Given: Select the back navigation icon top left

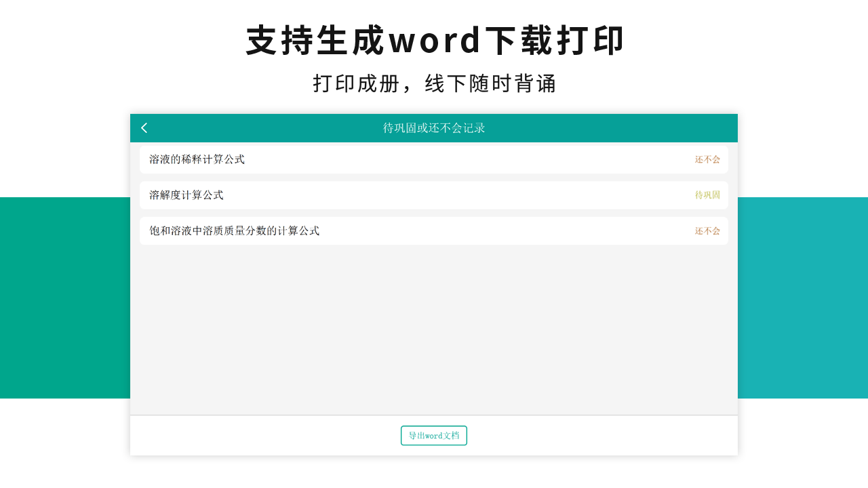Looking at the screenshot, I should pos(144,127).
